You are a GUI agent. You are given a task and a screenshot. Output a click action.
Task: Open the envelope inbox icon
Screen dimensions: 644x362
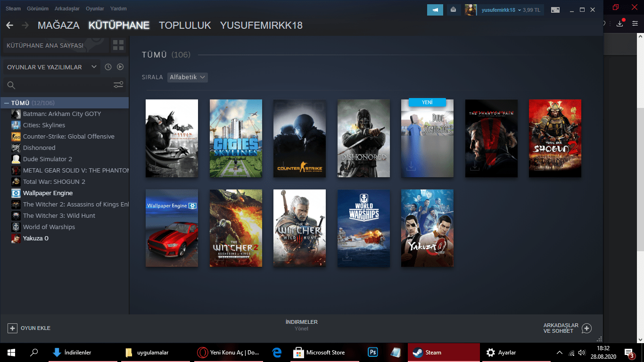pyautogui.click(x=454, y=10)
